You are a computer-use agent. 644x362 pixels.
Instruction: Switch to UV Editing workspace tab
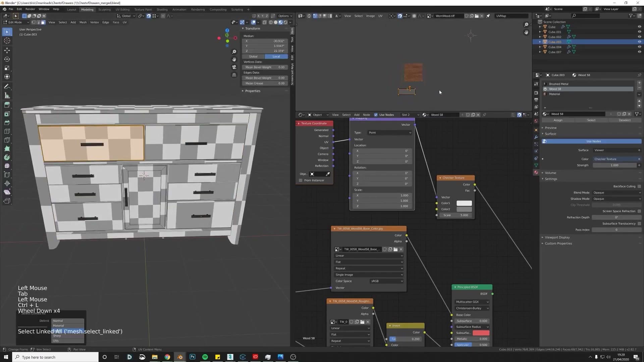(x=122, y=10)
